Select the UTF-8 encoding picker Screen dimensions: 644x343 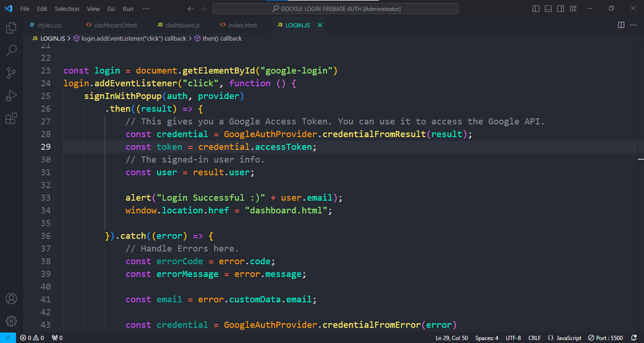(x=513, y=338)
